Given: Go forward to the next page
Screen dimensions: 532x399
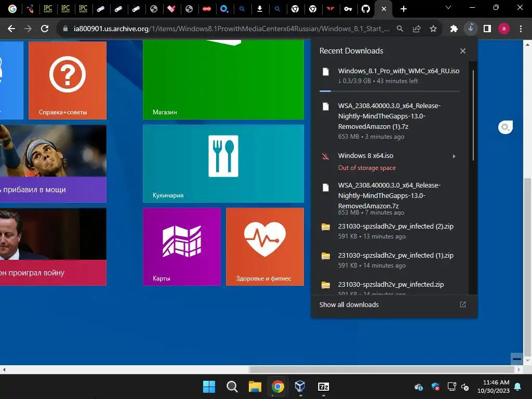Looking at the screenshot, I should coord(28,29).
